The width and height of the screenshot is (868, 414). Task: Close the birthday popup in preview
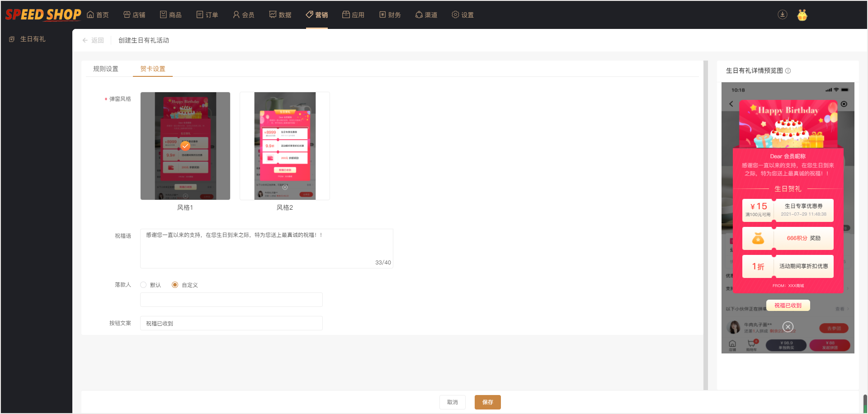788,327
